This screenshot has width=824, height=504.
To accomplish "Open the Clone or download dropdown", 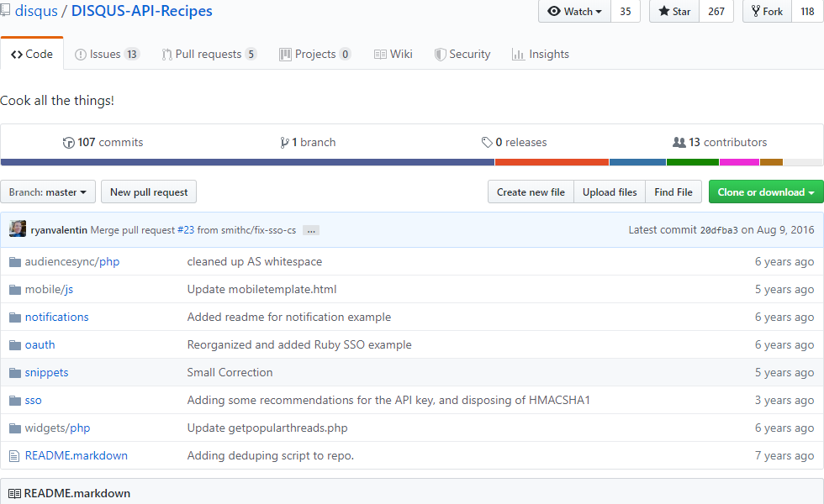I will point(766,192).
